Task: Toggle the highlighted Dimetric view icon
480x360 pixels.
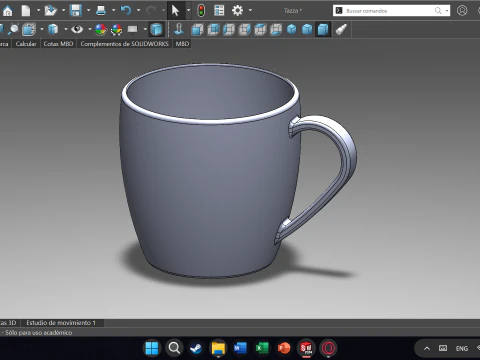Action: (x=323, y=29)
